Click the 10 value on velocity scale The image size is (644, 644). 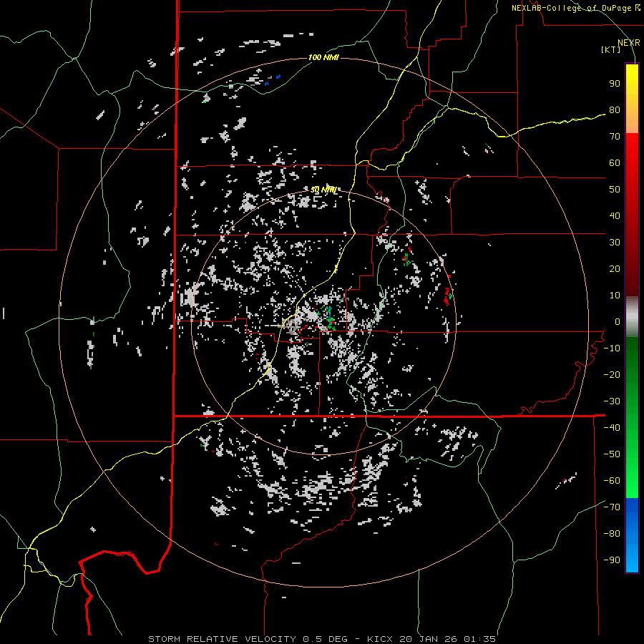pos(615,296)
